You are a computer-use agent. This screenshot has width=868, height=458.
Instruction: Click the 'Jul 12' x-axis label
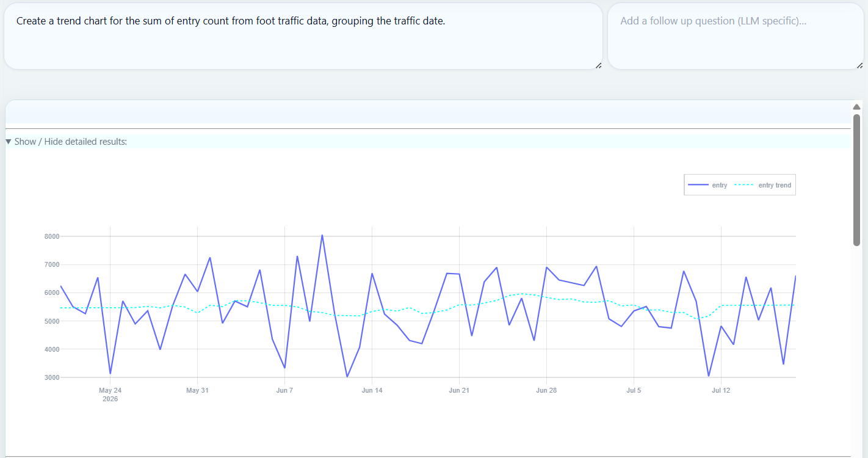click(x=721, y=390)
